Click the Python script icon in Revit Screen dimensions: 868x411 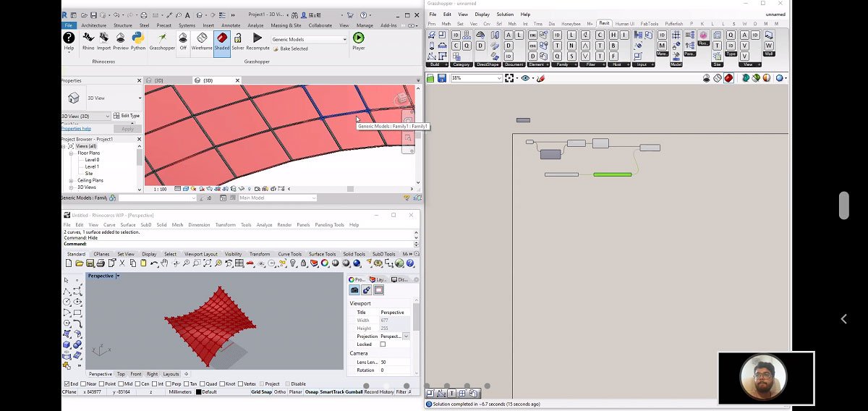coord(137,39)
